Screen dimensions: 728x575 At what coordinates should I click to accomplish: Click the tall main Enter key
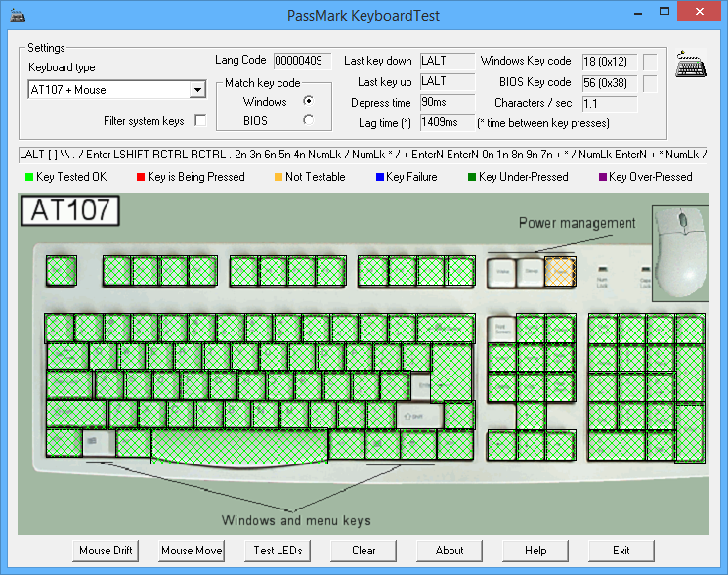click(451, 373)
